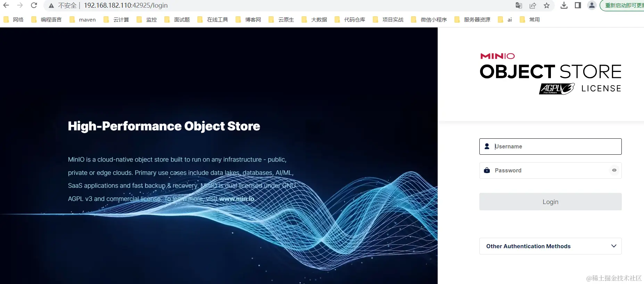
Task: Open the browser profile avatar
Action: pos(592,5)
